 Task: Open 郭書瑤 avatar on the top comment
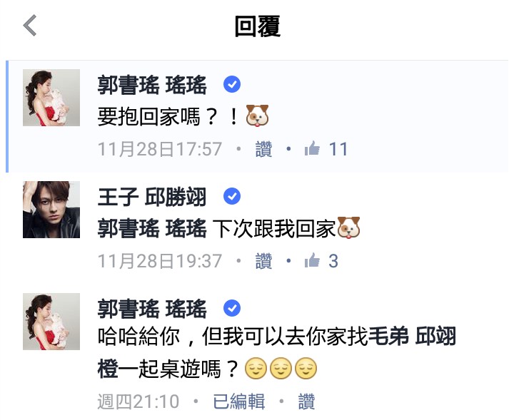pos(51,98)
